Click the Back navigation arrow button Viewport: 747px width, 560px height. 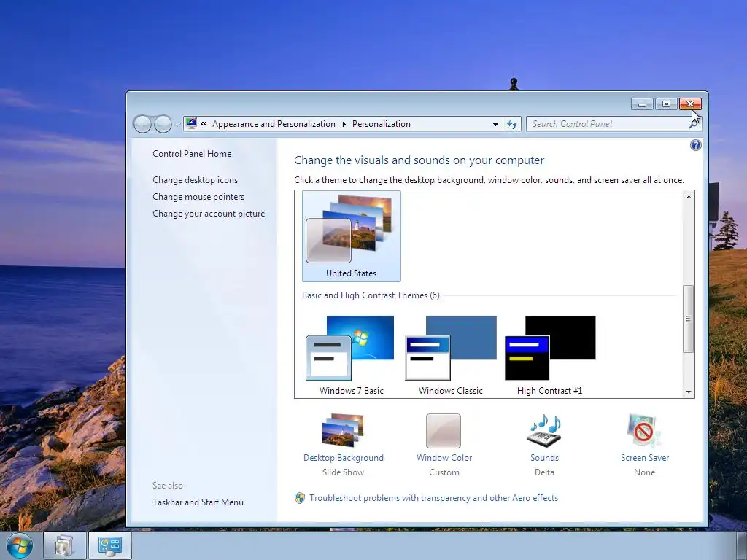point(142,124)
